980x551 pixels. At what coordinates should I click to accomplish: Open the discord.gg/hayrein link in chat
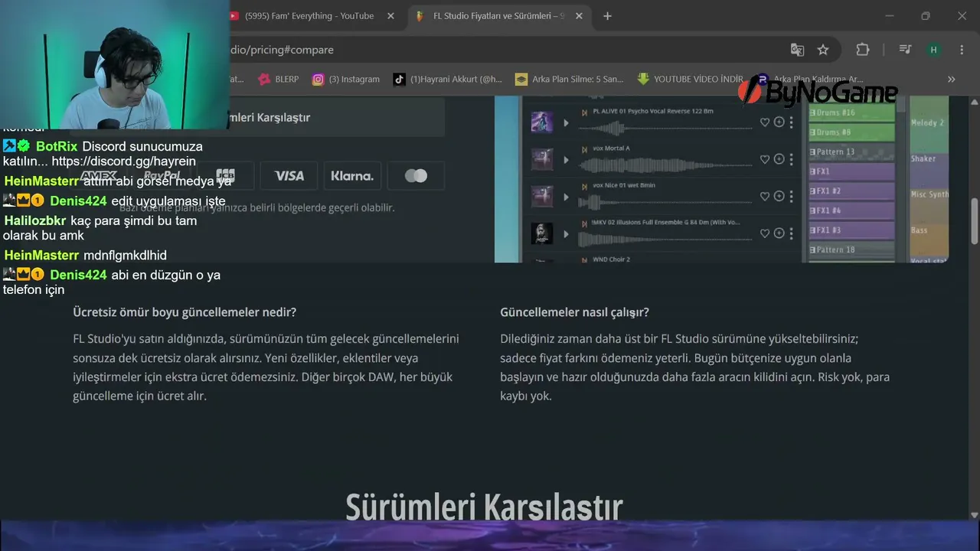(124, 161)
